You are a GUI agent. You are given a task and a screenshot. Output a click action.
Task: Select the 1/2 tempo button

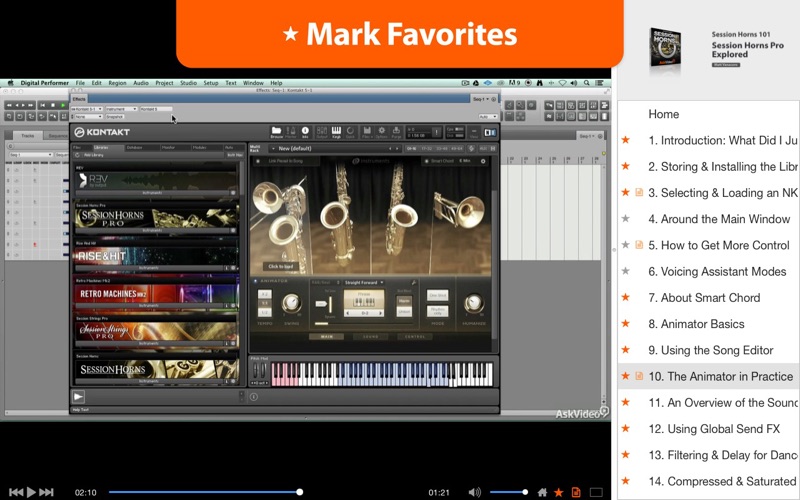pyautogui.click(x=264, y=312)
